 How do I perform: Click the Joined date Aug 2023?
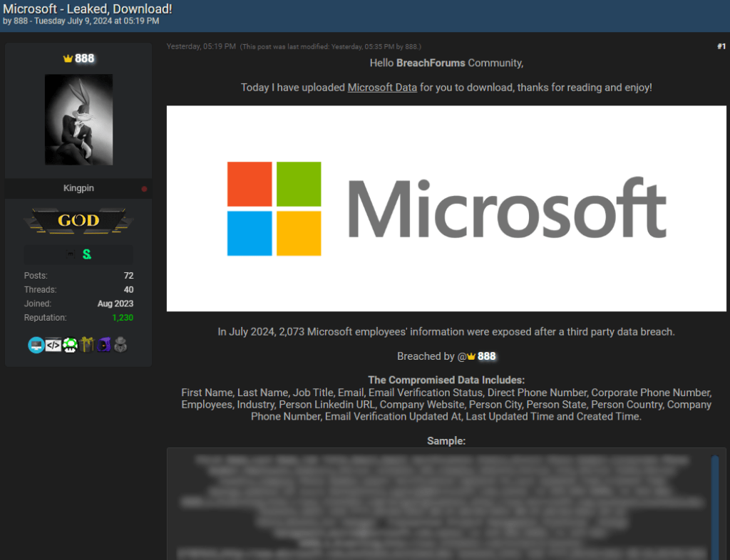115,304
